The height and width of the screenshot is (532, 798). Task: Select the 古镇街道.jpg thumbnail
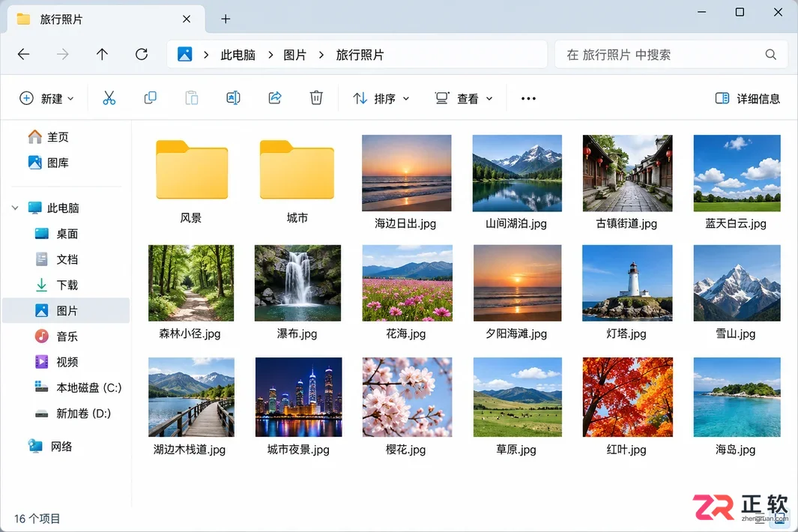click(x=627, y=173)
